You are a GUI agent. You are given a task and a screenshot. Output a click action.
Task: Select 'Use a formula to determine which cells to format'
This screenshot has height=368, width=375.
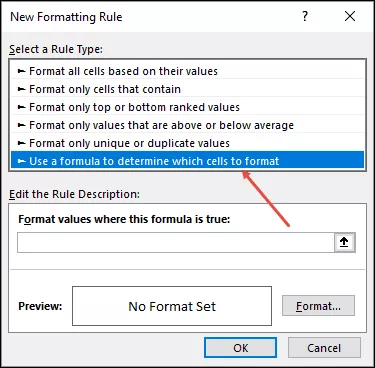tap(187, 161)
